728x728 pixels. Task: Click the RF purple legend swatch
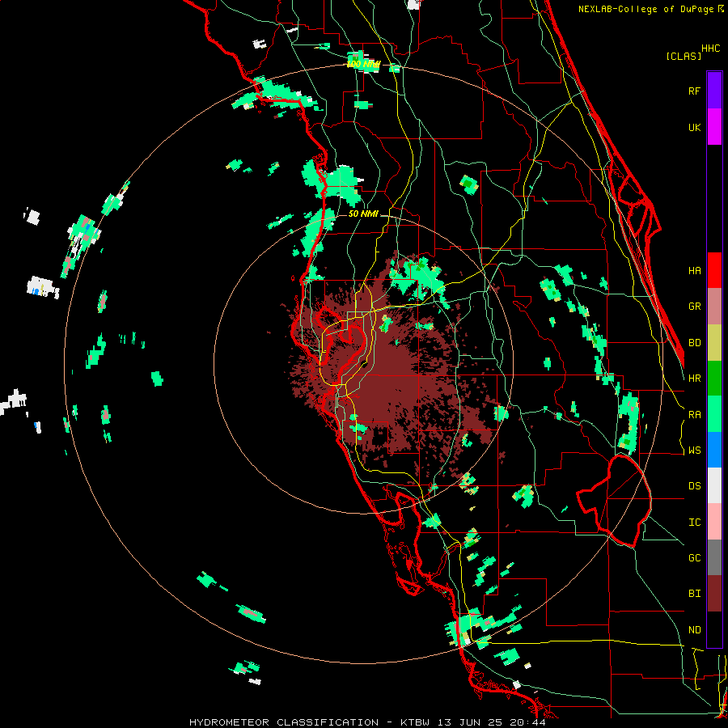[714, 91]
